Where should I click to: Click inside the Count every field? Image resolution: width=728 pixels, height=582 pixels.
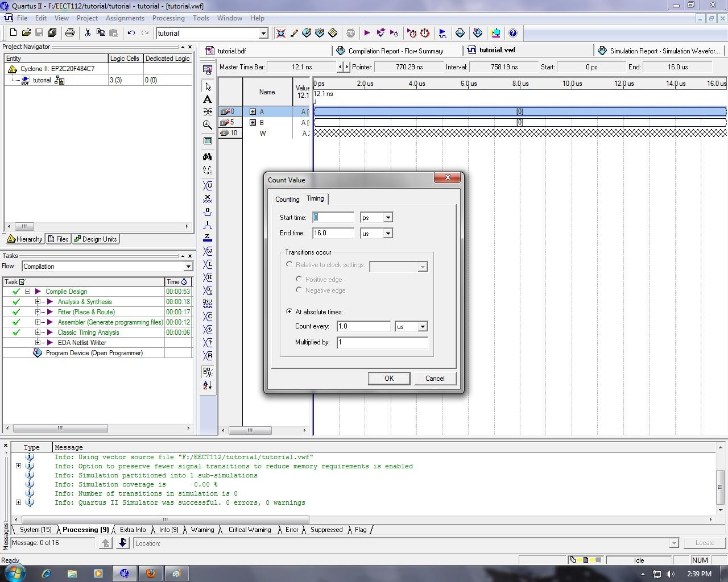pos(363,326)
